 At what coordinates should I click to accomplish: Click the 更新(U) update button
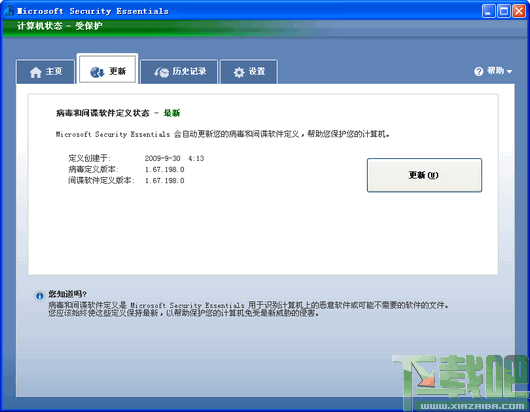coord(424,175)
